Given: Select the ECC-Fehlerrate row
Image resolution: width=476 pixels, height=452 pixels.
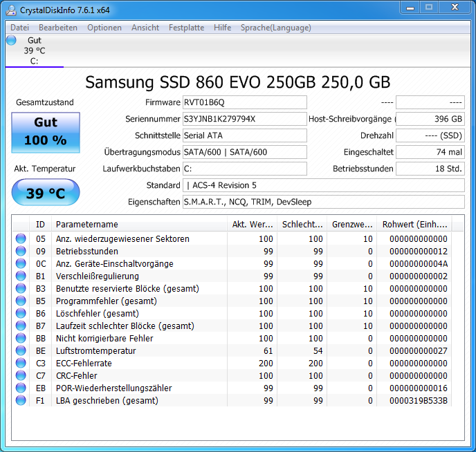Looking at the screenshot, I should pyautogui.click(x=232, y=363).
